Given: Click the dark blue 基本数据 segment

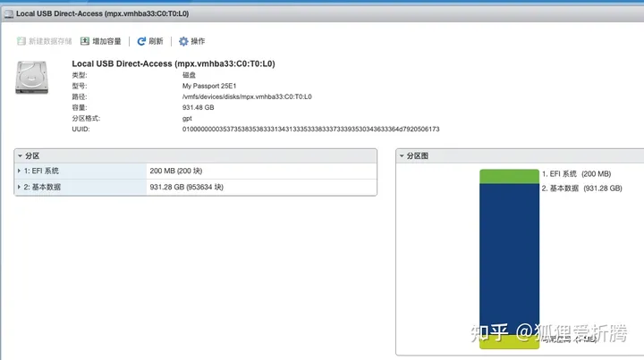Looking at the screenshot, I should click(x=509, y=259).
